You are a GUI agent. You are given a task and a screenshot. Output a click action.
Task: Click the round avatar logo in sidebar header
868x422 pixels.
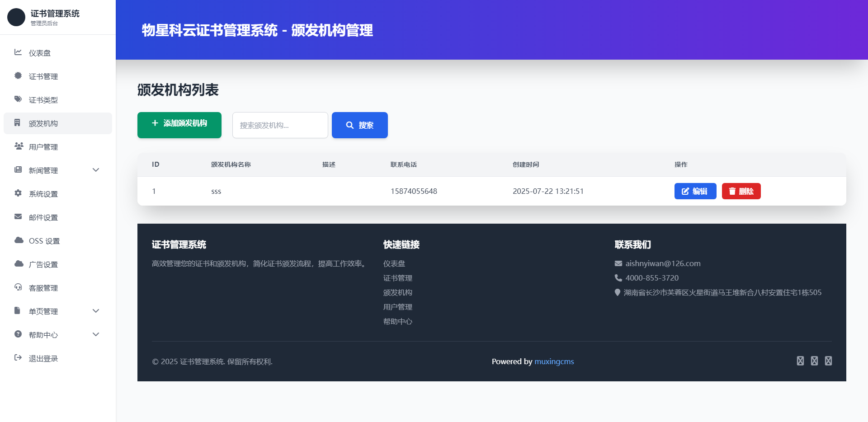[16, 17]
